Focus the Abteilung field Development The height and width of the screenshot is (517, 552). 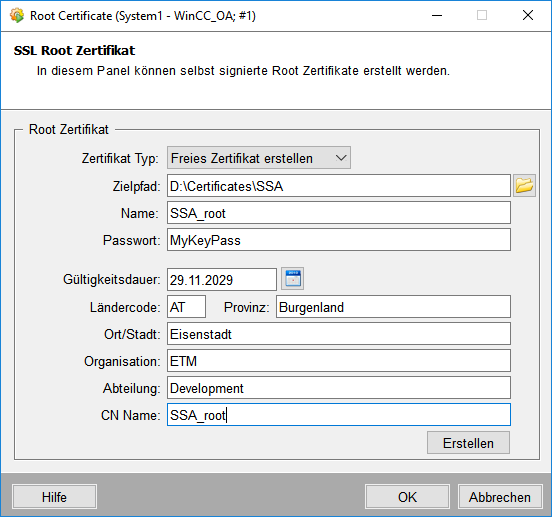pos(339,388)
